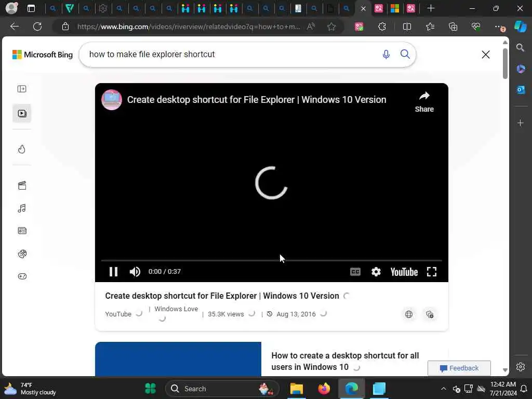Open video settings gear in the player
The image size is (532, 399).
point(376,272)
